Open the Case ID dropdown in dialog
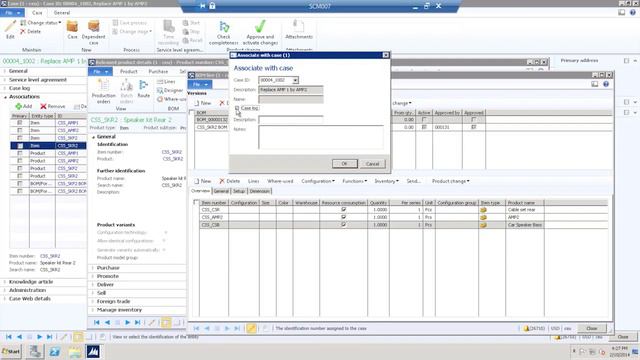This screenshot has height=360, width=640. 295,80
